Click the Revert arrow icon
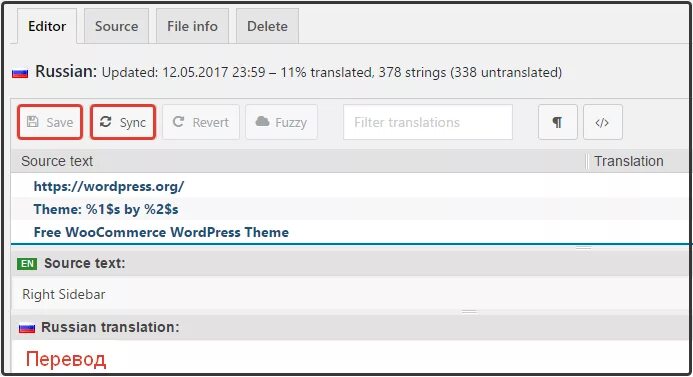This screenshot has width=693, height=377. point(178,122)
